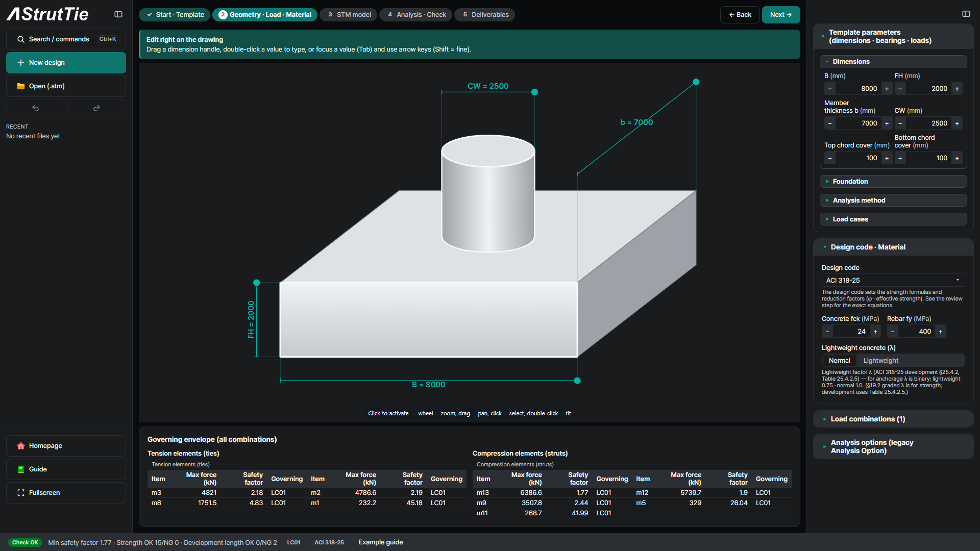Screen dimensions: 980x551
Task: Expand Load combinations (1) panel
Action: pyautogui.click(x=893, y=419)
